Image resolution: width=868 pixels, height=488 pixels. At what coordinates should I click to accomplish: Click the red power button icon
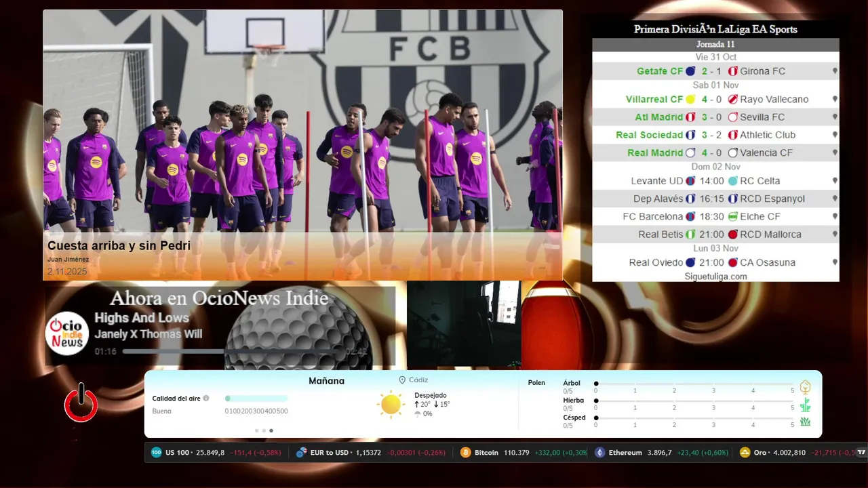pyautogui.click(x=81, y=403)
